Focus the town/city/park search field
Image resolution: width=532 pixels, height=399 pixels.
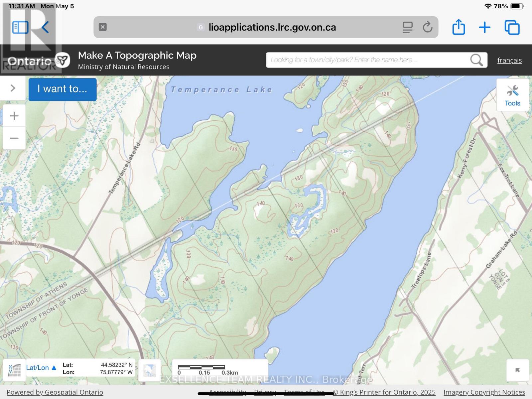[x=367, y=60]
